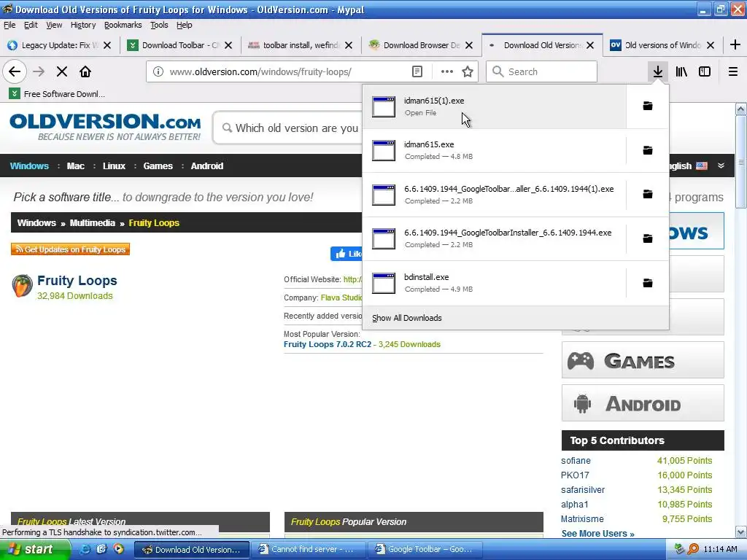Open Free Software Downl... bookmark
Viewport: 747px width, 560px height.
[x=57, y=94]
